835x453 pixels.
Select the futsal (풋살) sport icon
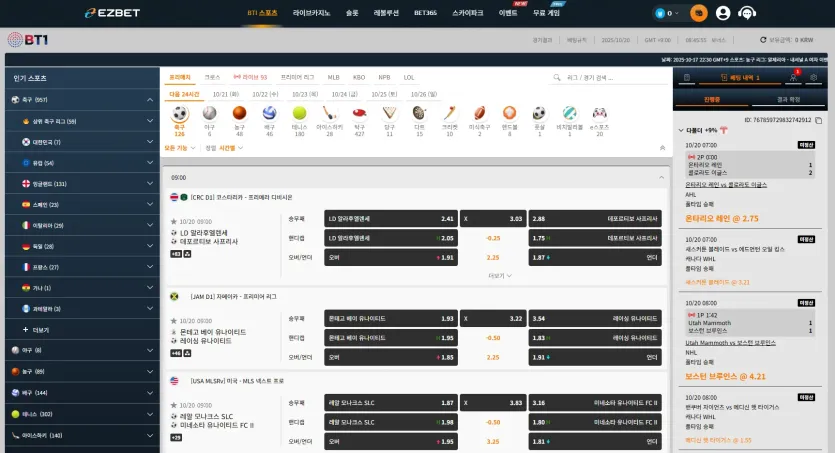(x=539, y=113)
